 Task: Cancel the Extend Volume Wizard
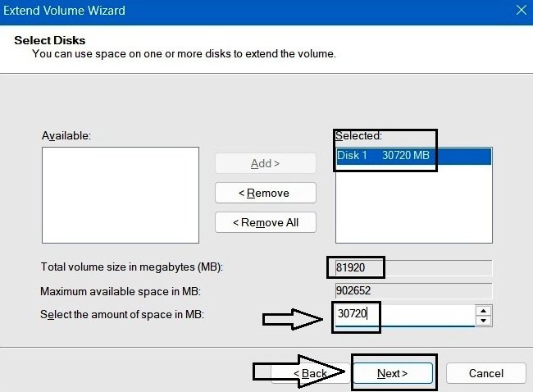[x=486, y=373]
